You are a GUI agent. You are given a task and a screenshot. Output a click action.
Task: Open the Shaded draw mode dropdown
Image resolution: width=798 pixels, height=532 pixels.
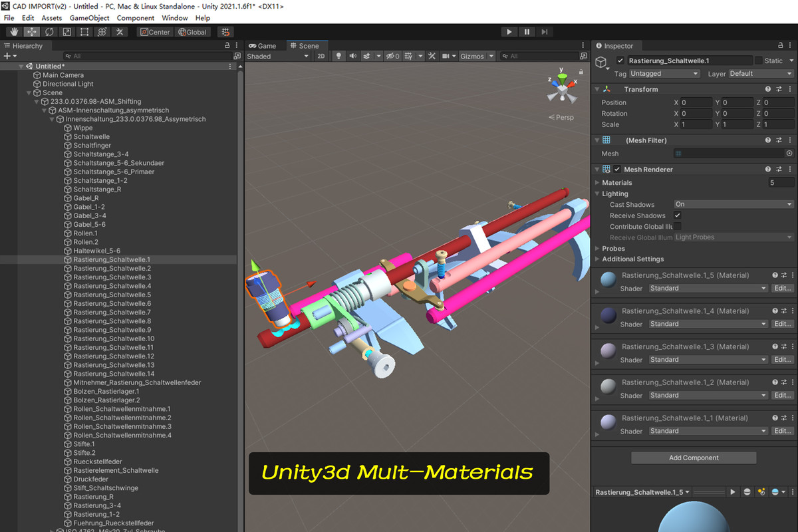tap(279, 57)
